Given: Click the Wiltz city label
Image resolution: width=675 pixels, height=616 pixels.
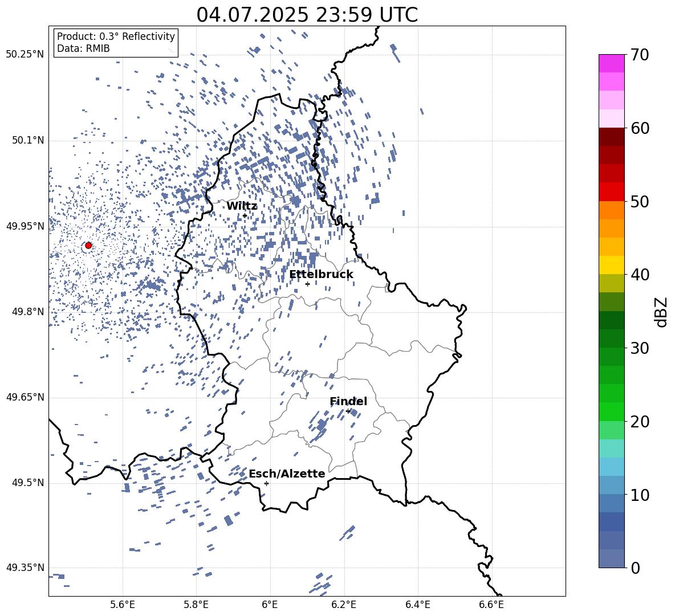Looking at the screenshot, I should (x=242, y=206).
